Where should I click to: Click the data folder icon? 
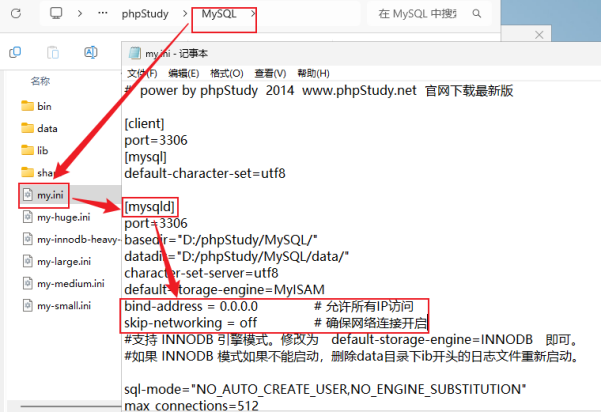(27, 128)
